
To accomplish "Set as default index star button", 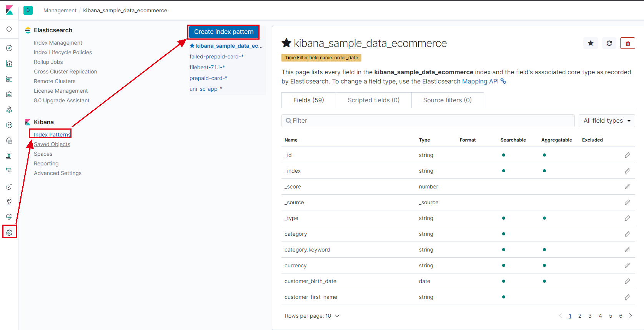I will pyautogui.click(x=591, y=43).
